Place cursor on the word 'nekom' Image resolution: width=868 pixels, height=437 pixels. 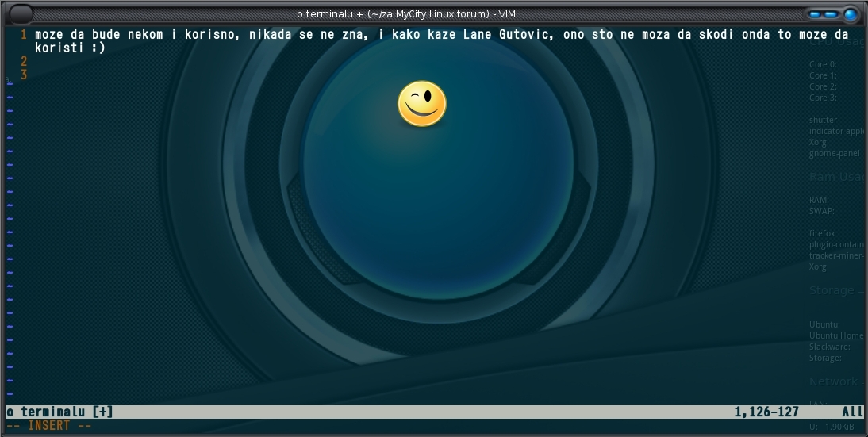pyautogui.click(x=145, y=34)
